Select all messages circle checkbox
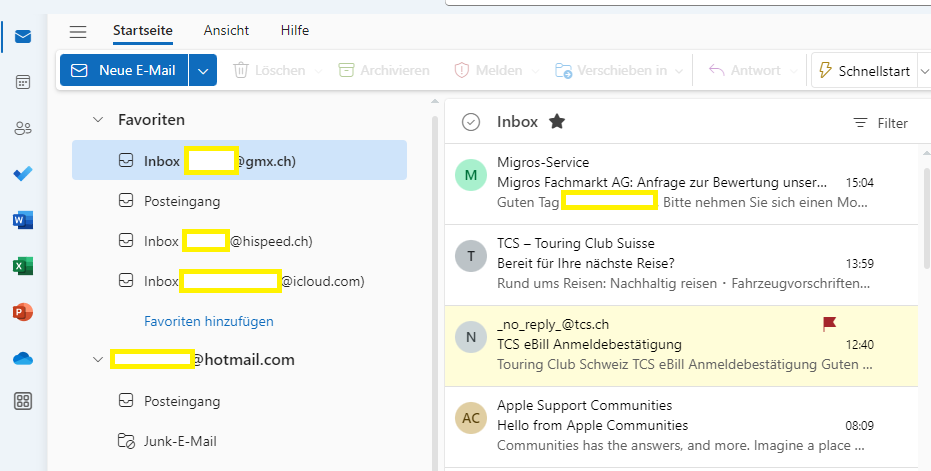The height and width of the screenshot is (471, 931). [471, 122]
